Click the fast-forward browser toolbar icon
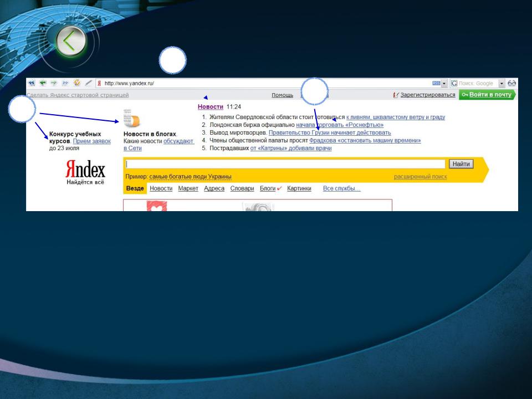Screen dimensions: 532x399 pos(65,83)
